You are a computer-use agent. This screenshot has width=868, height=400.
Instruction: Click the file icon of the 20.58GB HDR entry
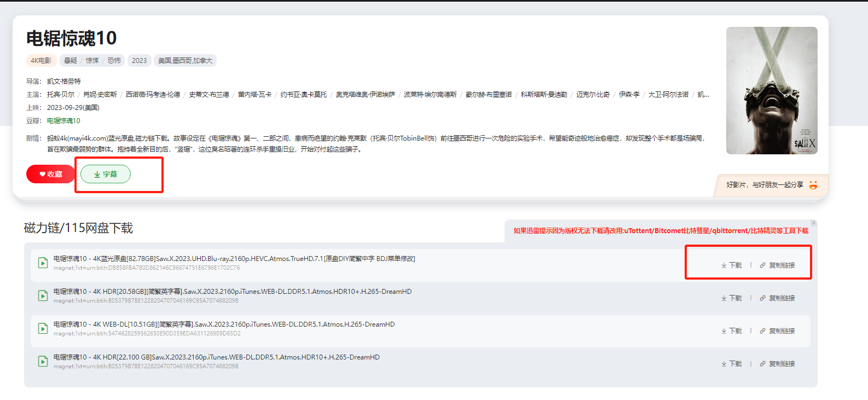coord(43,295)
